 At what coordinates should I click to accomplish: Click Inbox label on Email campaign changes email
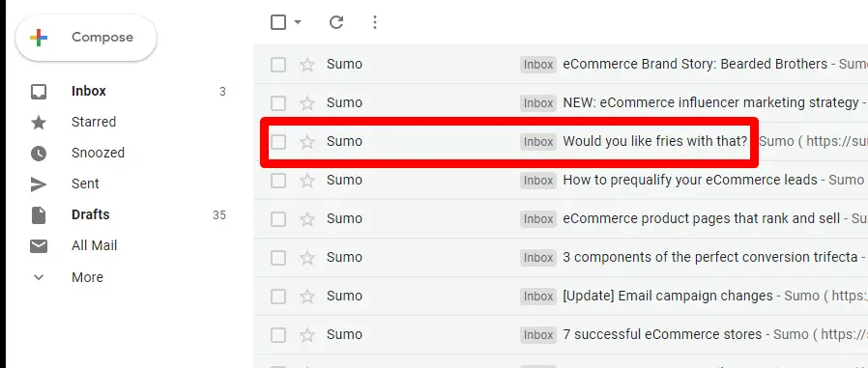(538, 297)
